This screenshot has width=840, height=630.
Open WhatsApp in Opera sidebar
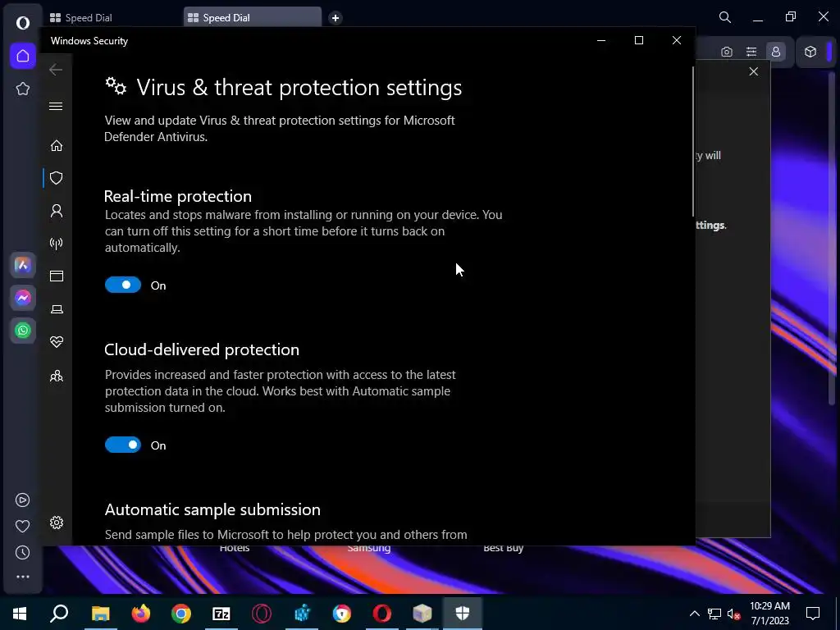pyautogui.click(x=22, y=331)
